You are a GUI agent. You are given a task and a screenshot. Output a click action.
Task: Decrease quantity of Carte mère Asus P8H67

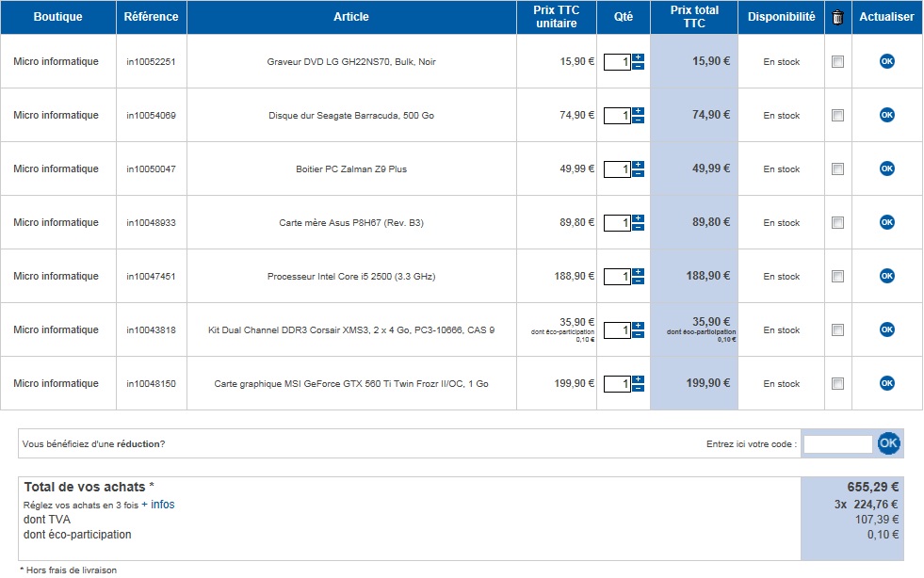tap(638, 228)
